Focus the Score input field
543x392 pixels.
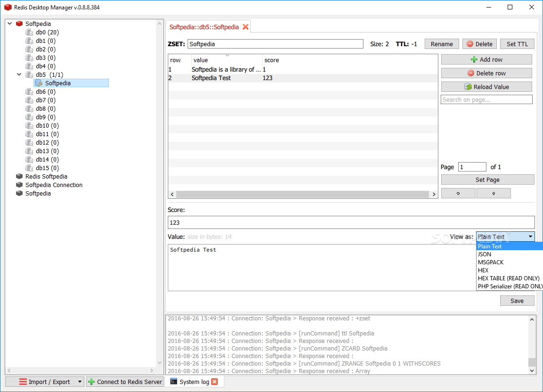tap(351, 222)
